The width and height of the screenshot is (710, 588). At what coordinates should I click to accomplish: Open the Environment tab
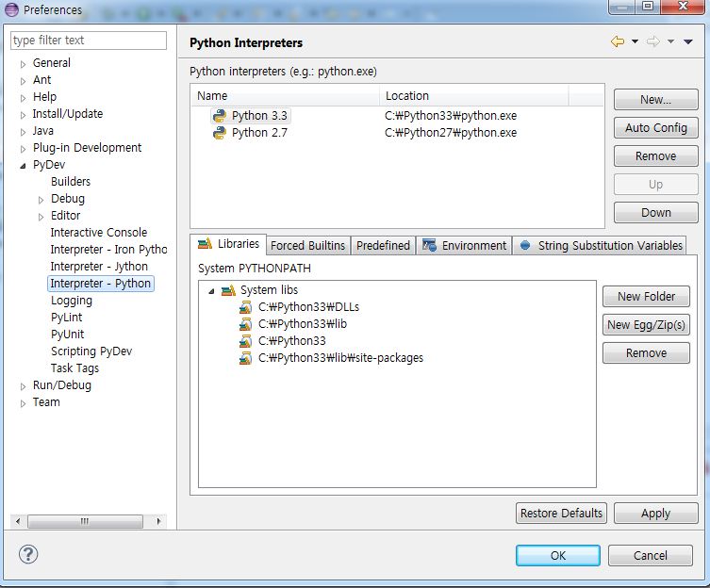point(464,245)
